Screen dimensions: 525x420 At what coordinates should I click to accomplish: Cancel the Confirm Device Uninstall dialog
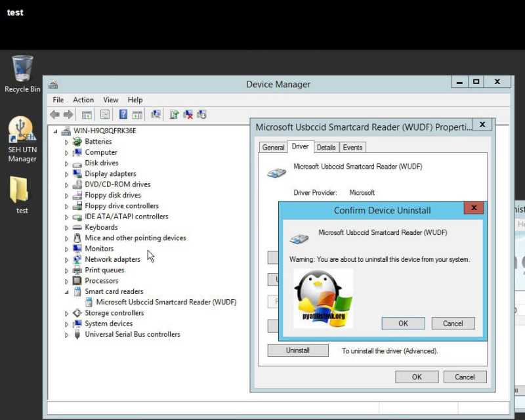453,324
